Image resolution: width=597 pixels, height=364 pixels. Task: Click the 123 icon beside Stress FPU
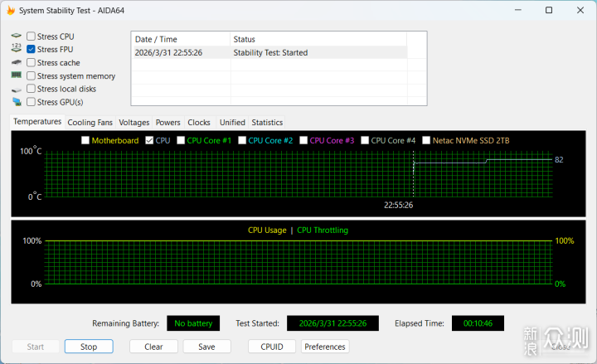17,48
